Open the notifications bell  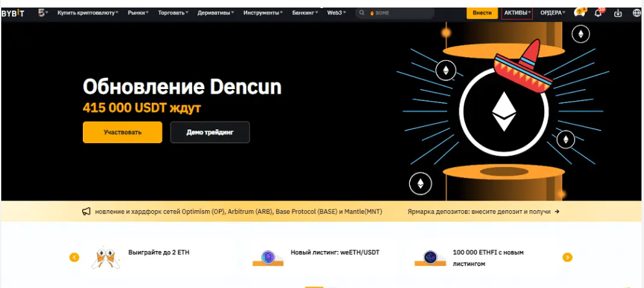pyautogui.click(x=598, y=13)
